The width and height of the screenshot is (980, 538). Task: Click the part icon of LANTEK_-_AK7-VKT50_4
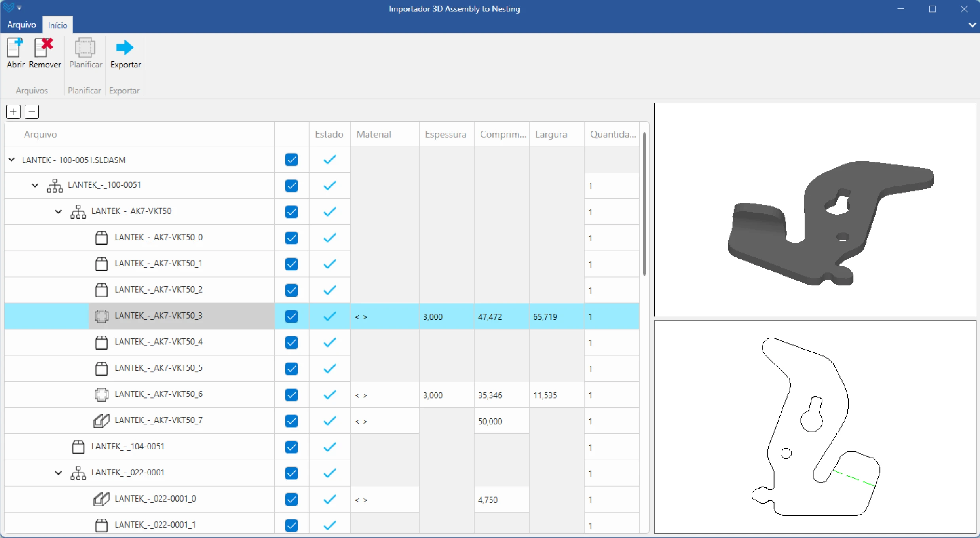[101, 342]
